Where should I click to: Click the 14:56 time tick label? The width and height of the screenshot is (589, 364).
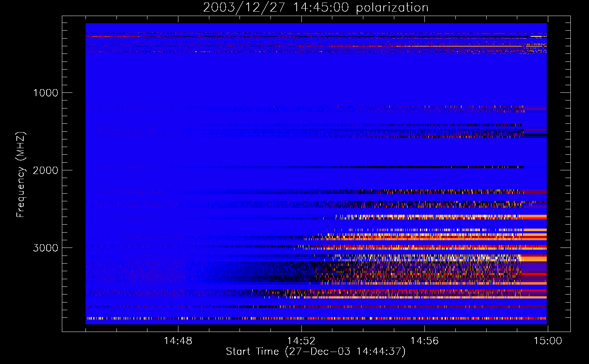pos(424,341)
